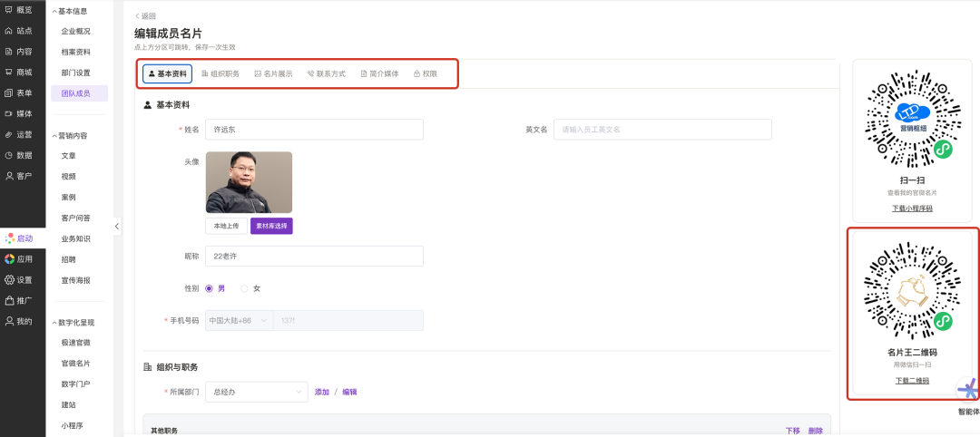Click the 营销枢纽 mini-program QR code

click(x=913, y=118)
